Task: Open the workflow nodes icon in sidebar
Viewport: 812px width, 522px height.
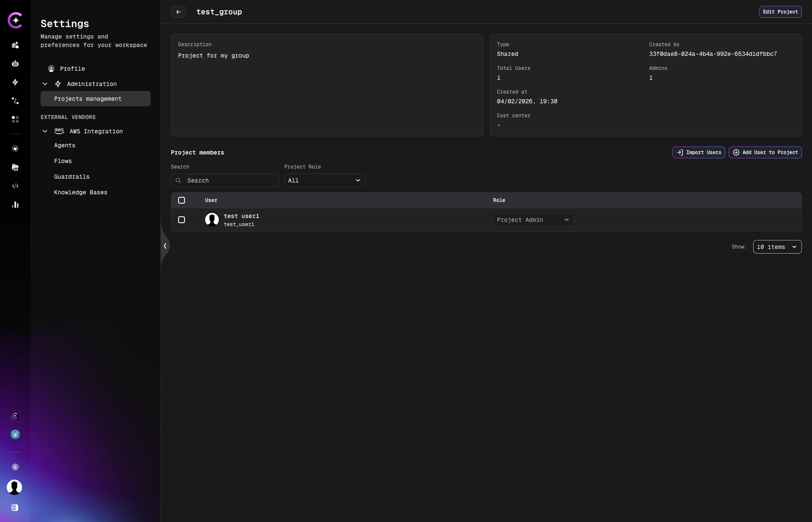Action: pyautogui.click(x=15, y=101)
